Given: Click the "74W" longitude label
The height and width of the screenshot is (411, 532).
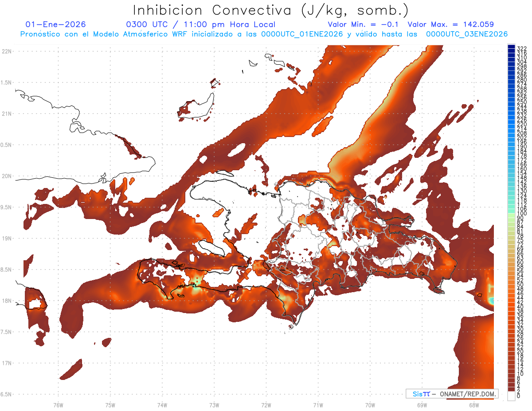Looking at the screenshot, I should tap(162, 405).
